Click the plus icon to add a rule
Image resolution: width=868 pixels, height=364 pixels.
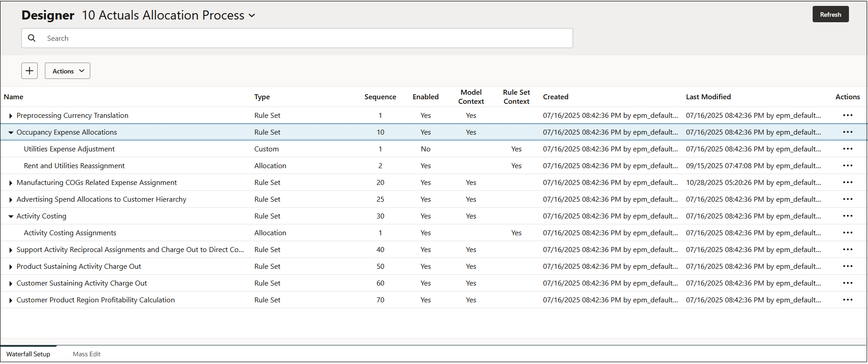pos(29,71)
